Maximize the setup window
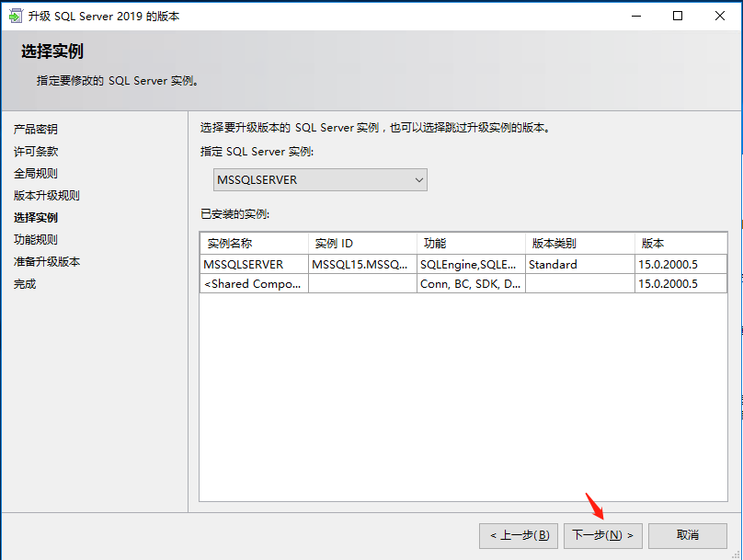The width and height of the screenshot is (743, 560). coord(678,16)
